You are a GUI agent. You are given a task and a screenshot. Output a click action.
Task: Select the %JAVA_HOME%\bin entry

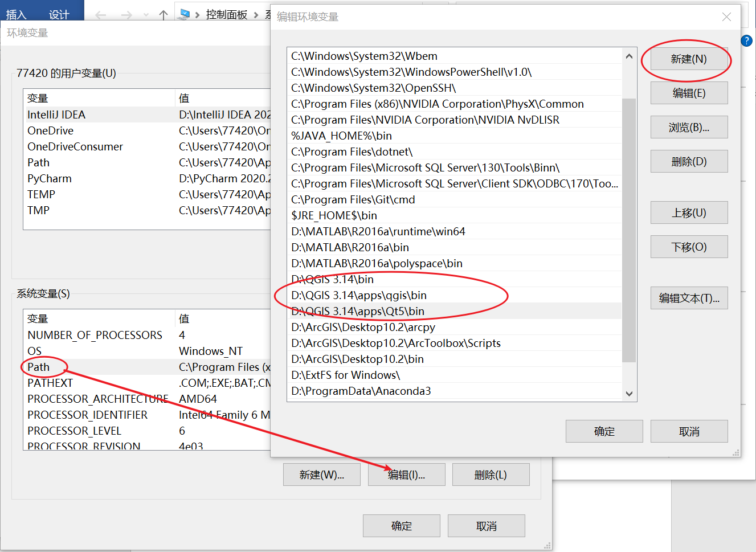(x=455, y=136)
